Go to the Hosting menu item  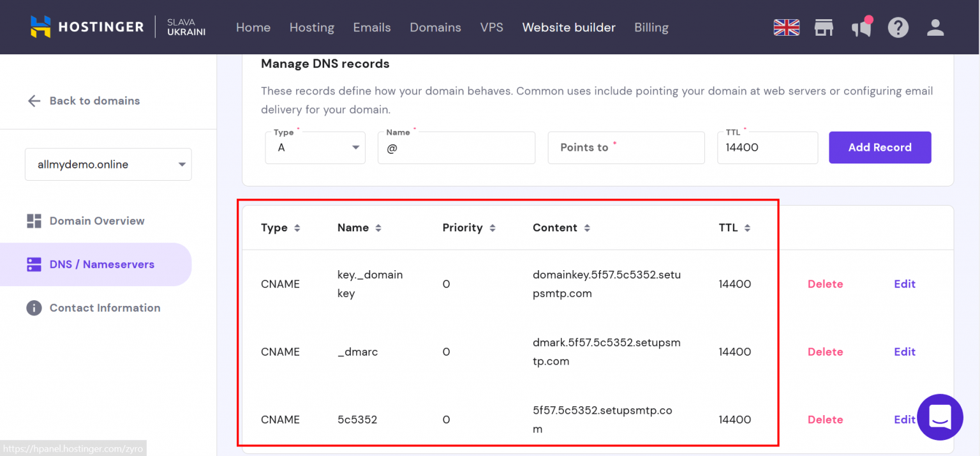311,27
